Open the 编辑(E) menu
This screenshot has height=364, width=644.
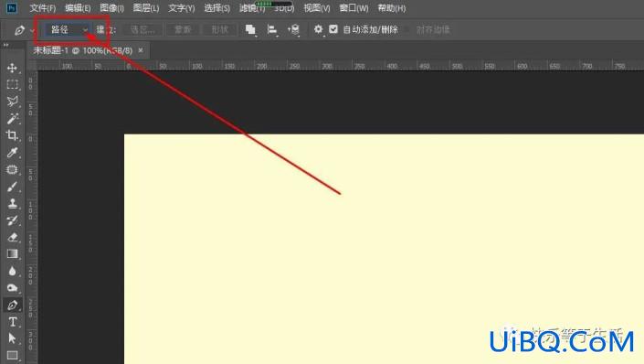78,8
